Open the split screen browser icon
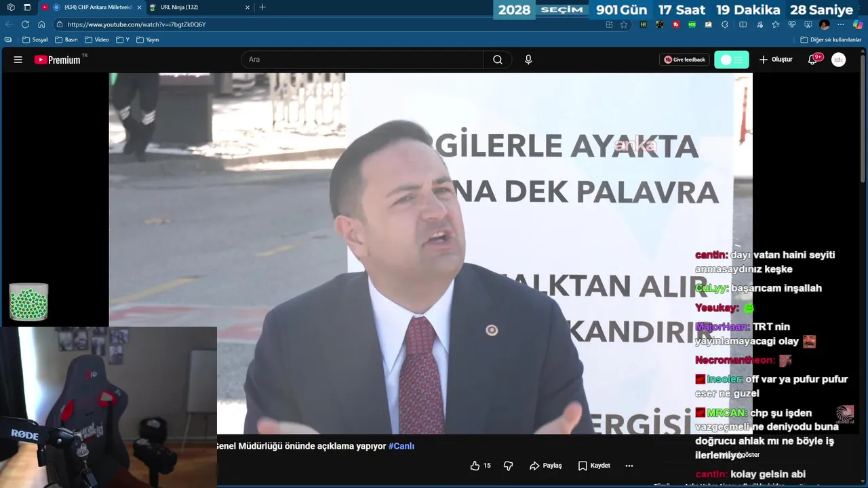The width and height of the screenshot is (868, 488). [x=743, y=24]
